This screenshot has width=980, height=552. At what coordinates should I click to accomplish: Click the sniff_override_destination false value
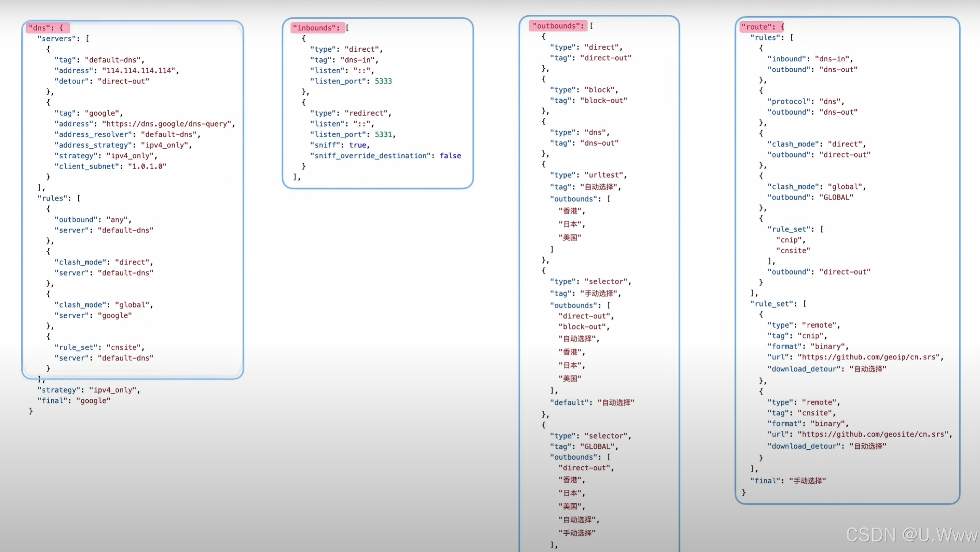(450, 155)
